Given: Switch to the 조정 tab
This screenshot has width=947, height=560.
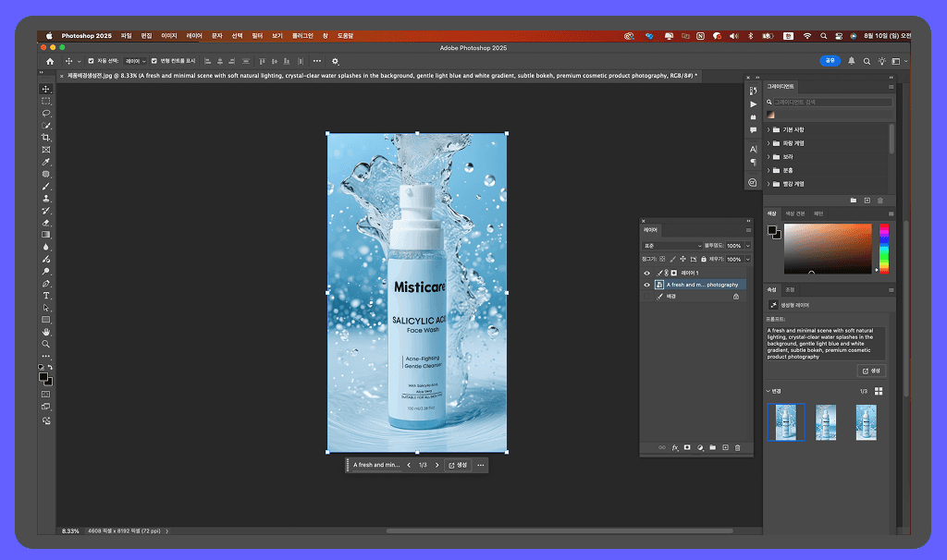Looking at the screenshot, I should [790, 289].
